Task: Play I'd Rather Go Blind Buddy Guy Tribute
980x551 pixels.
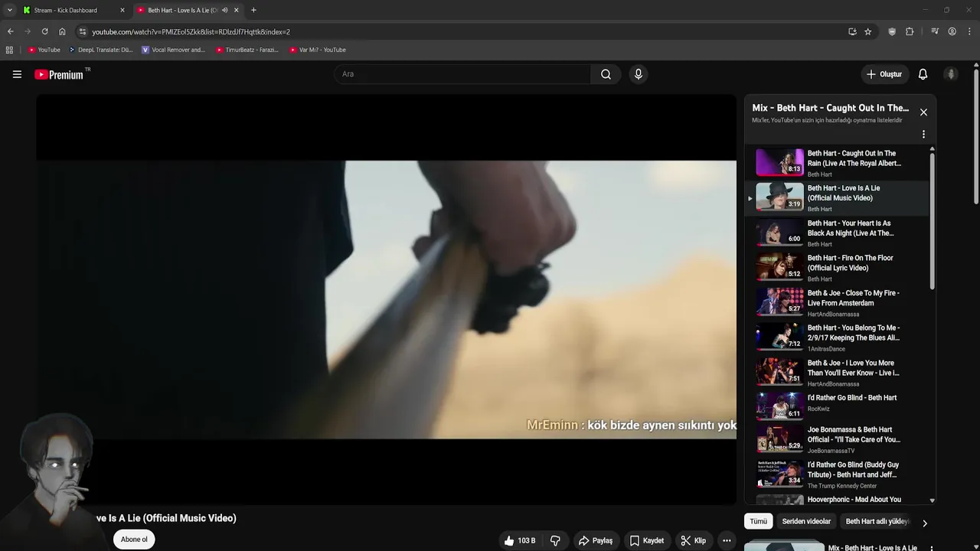Action: tap(837, 474)
